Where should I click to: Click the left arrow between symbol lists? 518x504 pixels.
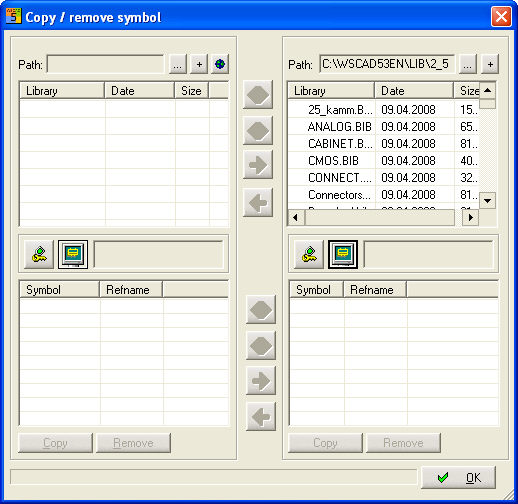[x=261, y=417]
